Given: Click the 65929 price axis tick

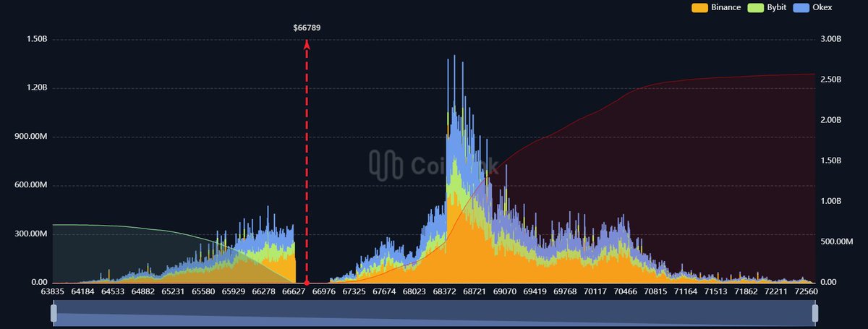Looking at the screenshot, I should [234, 292].
